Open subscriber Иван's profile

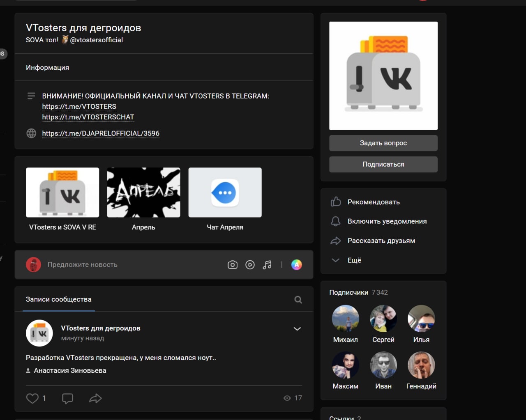383,365
